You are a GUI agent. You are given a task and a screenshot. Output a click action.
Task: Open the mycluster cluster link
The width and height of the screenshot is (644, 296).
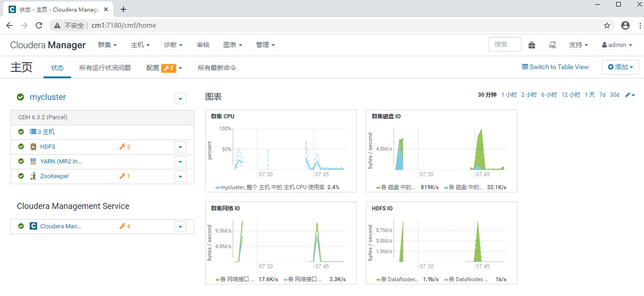pyautogui.click(x=48, y=97)
